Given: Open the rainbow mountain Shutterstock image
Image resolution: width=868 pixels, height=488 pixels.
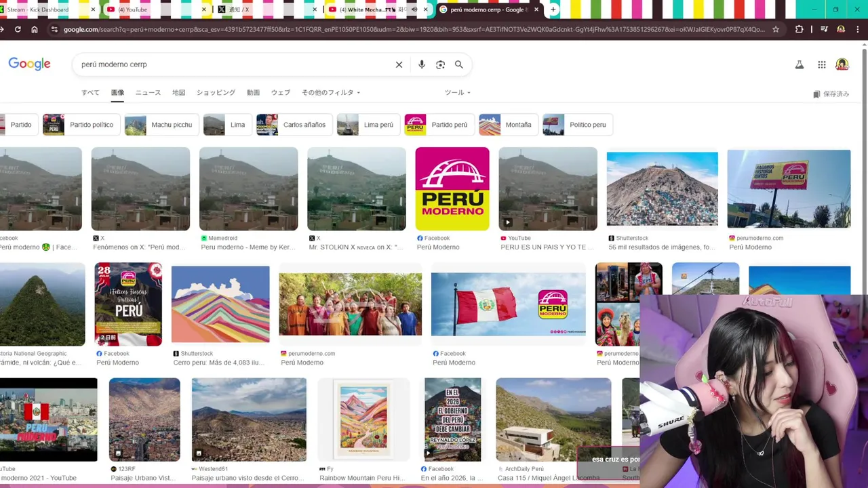Looking at the screenshot, I should pyautogui.click(x=220, y=304).
